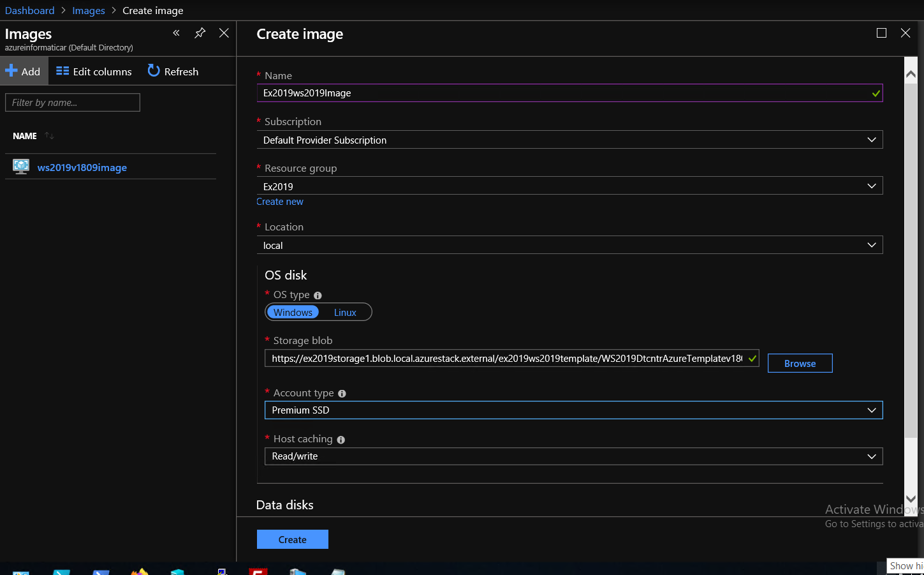Image resolution: width=924 pixels, height=575 pixels.
Task: Go to Dashboard in the breadcrumb
Action: [29, 10]
